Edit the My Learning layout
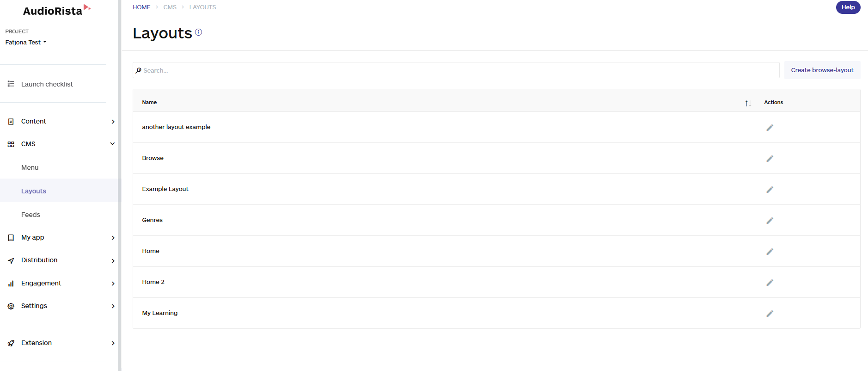The image size is (868, 371). 770,314
